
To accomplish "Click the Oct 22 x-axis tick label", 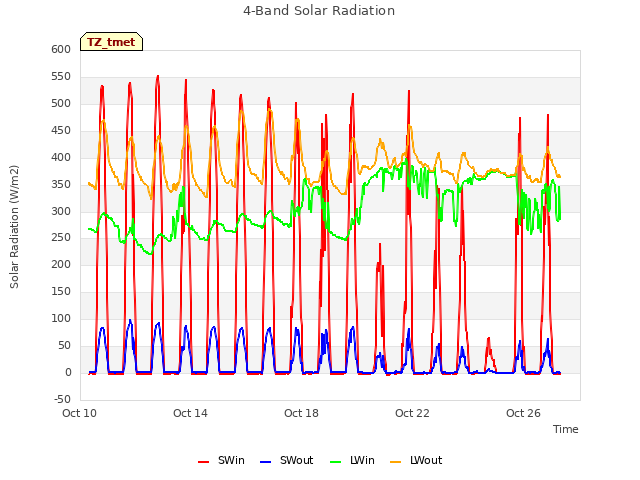I will click(x=412, y=413).
